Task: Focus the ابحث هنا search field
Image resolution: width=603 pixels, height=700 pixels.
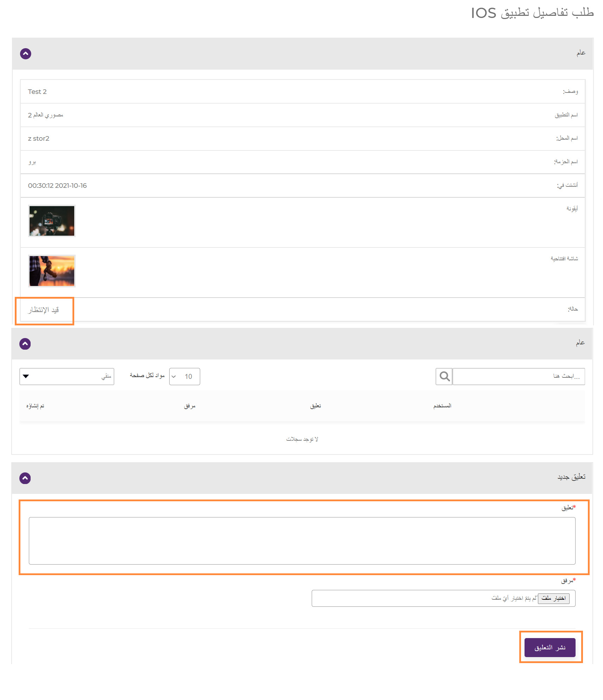Action: pyautogui.click(x=519, y=376)
